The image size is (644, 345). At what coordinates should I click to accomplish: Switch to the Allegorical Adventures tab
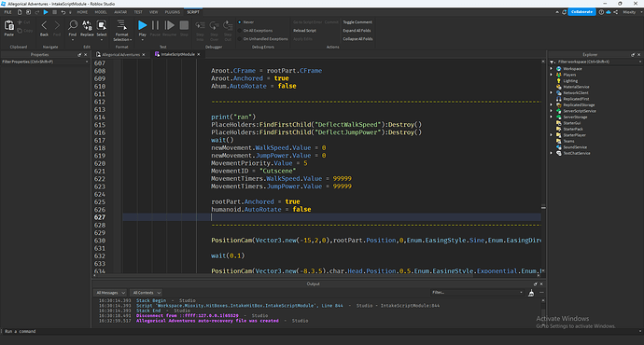click(120, 55)
